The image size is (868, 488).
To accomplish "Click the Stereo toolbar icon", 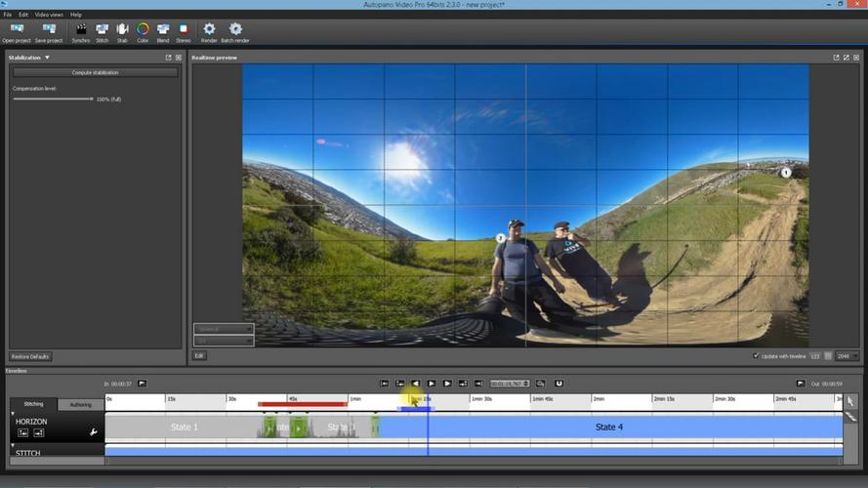I will pos(184,30).
